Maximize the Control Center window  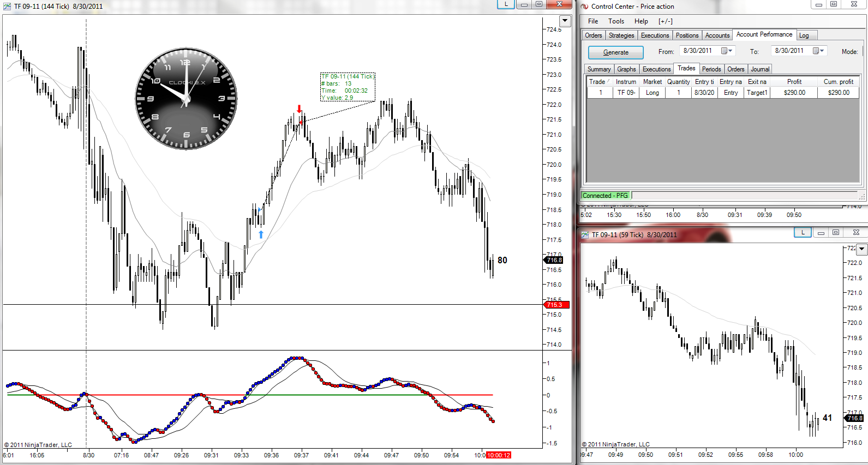point(834,4)
